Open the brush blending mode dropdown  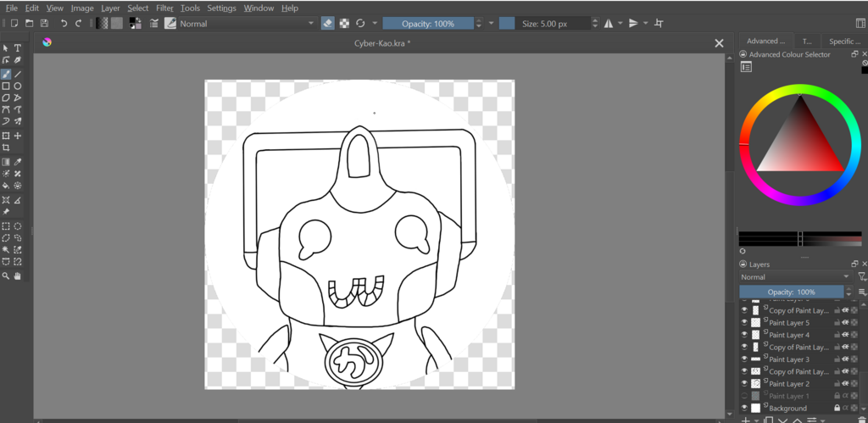(x=246, y=24)
